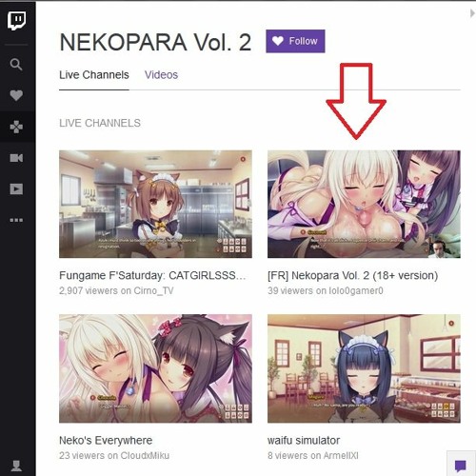This screenshot has width=476, height=476.
Task: Click the 'Fungame F'Saturday: CATGIRLSSS...' title
Action: pyautogui.click(x=152, y=275)
